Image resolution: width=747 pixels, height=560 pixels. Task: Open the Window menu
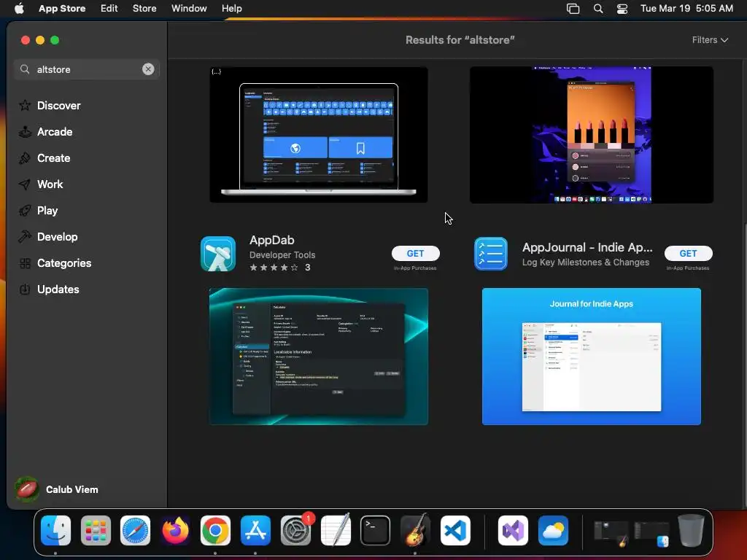coord(189,8)
